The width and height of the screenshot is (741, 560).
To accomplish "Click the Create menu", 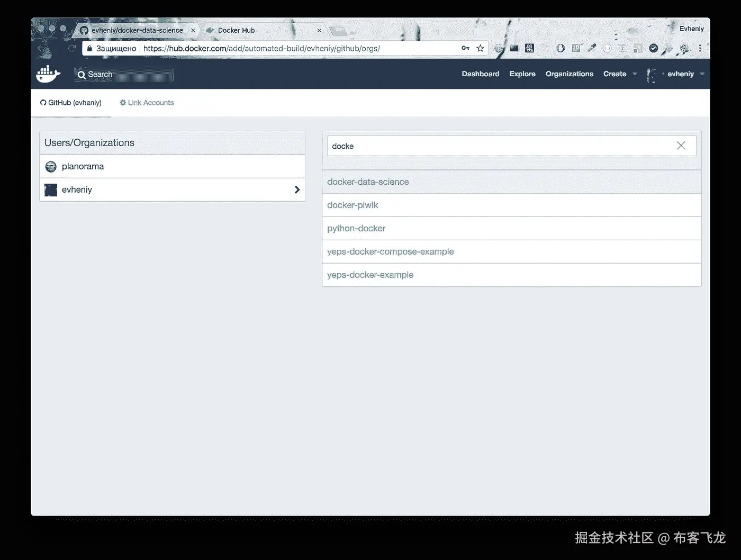I will (615, 74).
